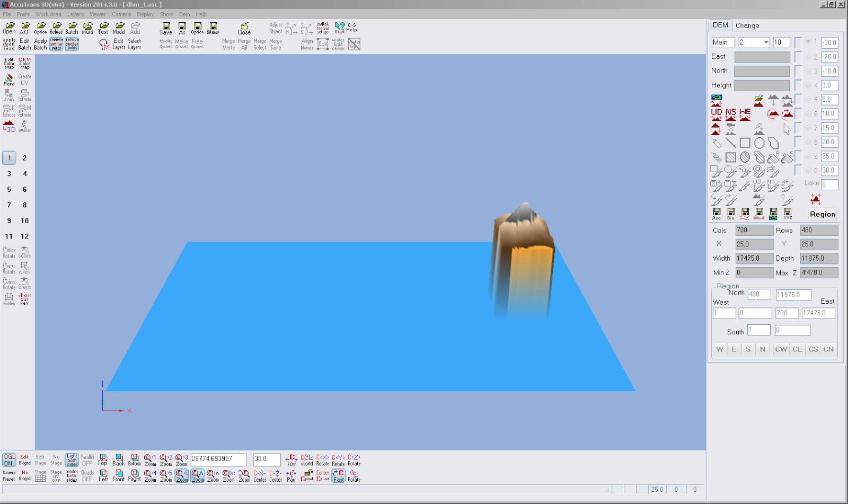The width and height of the screenshot is (848, 504).
Task: Click the ellipse selection tool in DEM panel
Action: coord(758,143)
